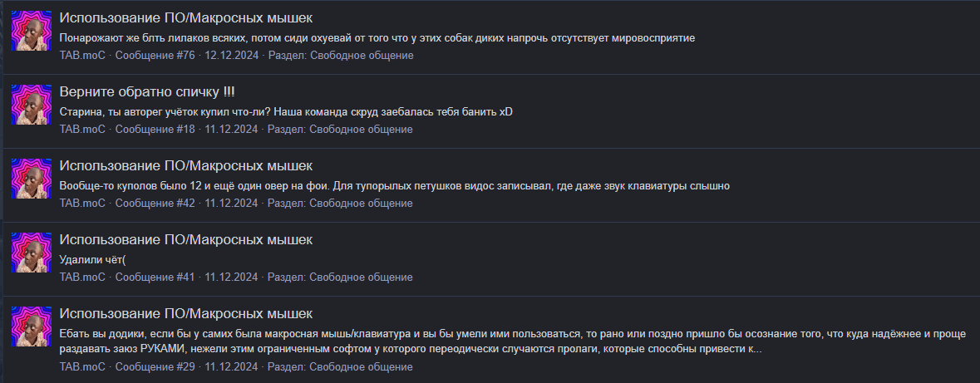Click the avatar beside message #41
The width and height of the screenshot is (980, 383).
click(x=32, y=253)
